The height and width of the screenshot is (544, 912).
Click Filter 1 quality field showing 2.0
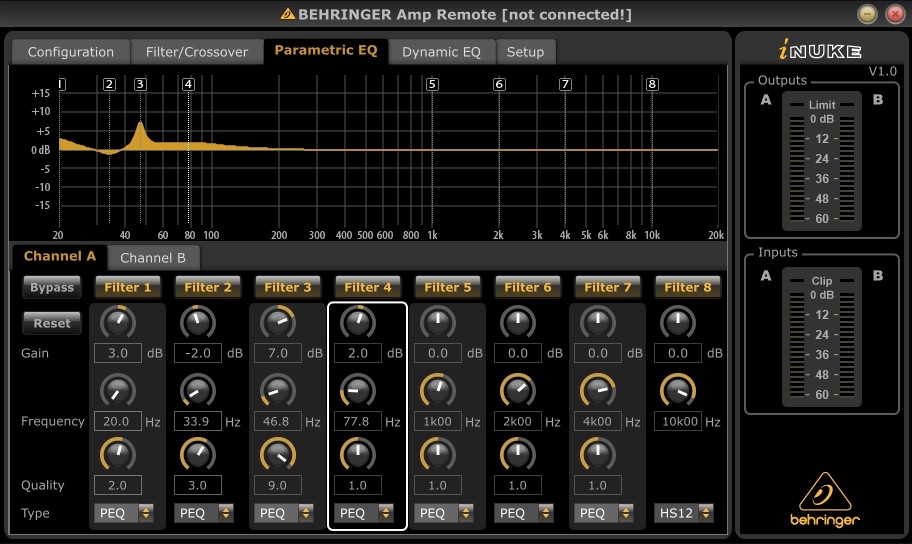pyautogui.click(x=117, y=485)
